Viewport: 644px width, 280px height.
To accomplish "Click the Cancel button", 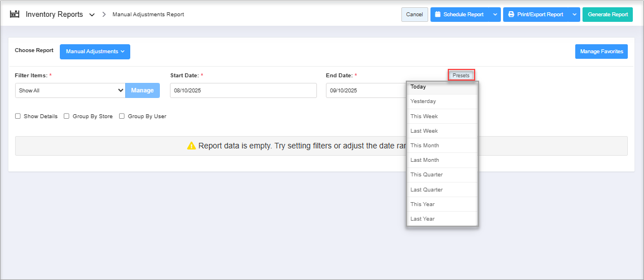I will [x=414, y=15].
